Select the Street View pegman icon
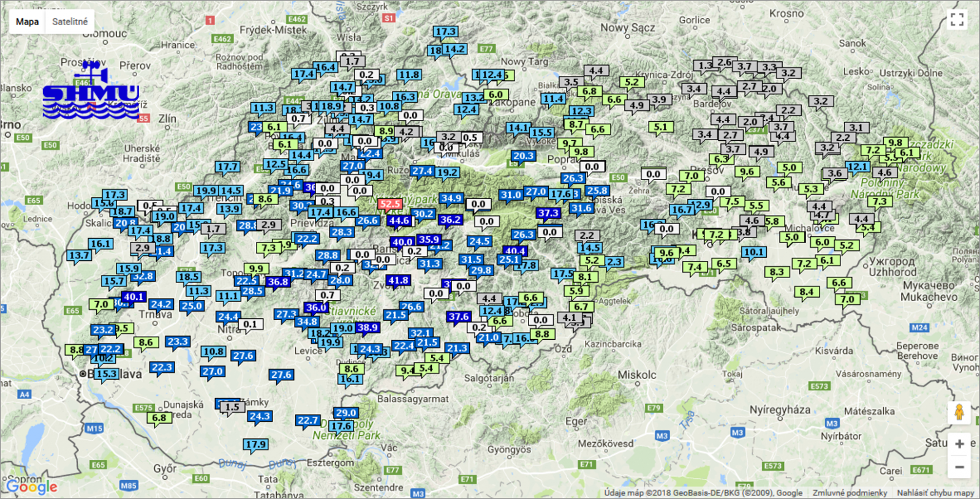Screen dimensions: 980x499 coord(959,412)
